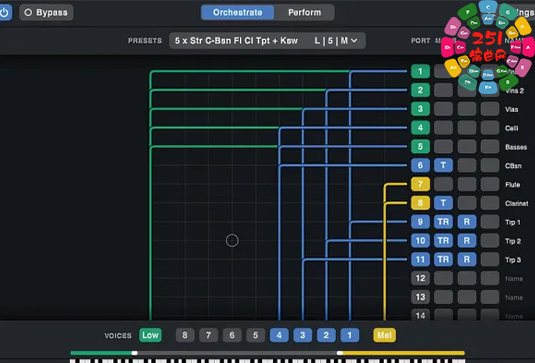The width and height of the screenshot is (535, 363).
Task: Click the Name placeholder on row 13
Action: (514, 297)
